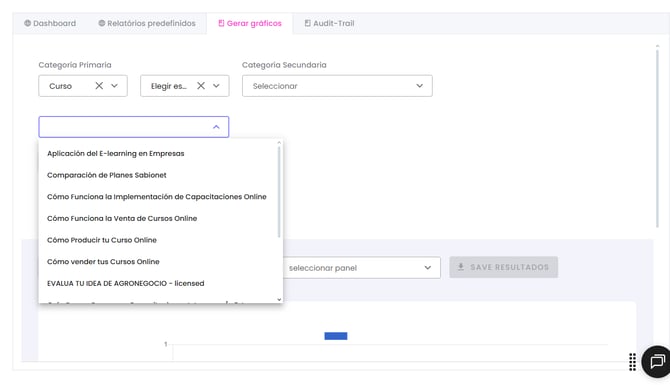
Task: Click the SAVE RESULTADOS button
Action: 503,267
